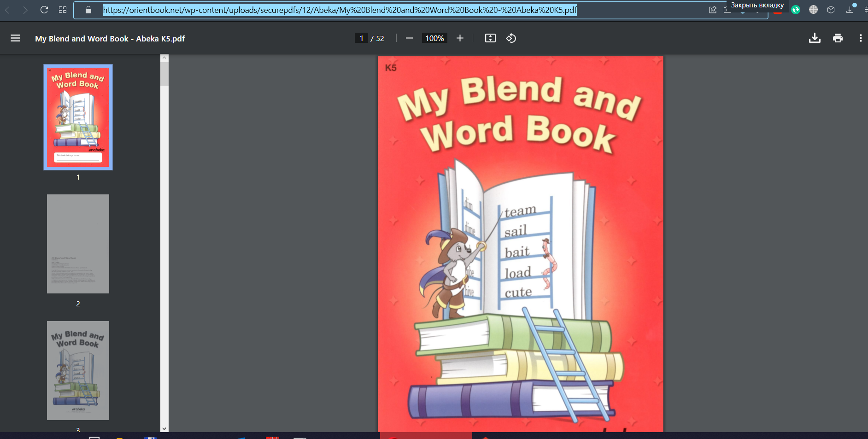The height and width of the screenshot is (439, 868).
Task: Open the browser tab grid icon
Action: pyautogui.click(x=63, y=10)
